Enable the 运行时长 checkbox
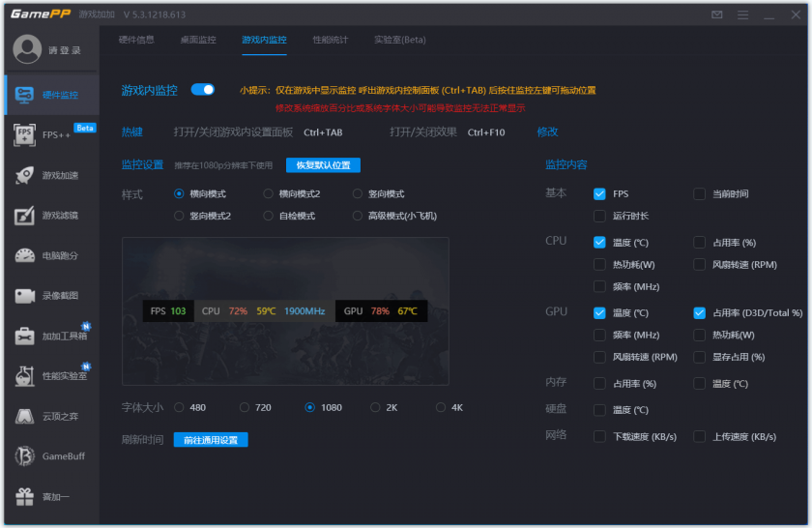This screenshot has height=528, width=812. click(x=599, y=216)
